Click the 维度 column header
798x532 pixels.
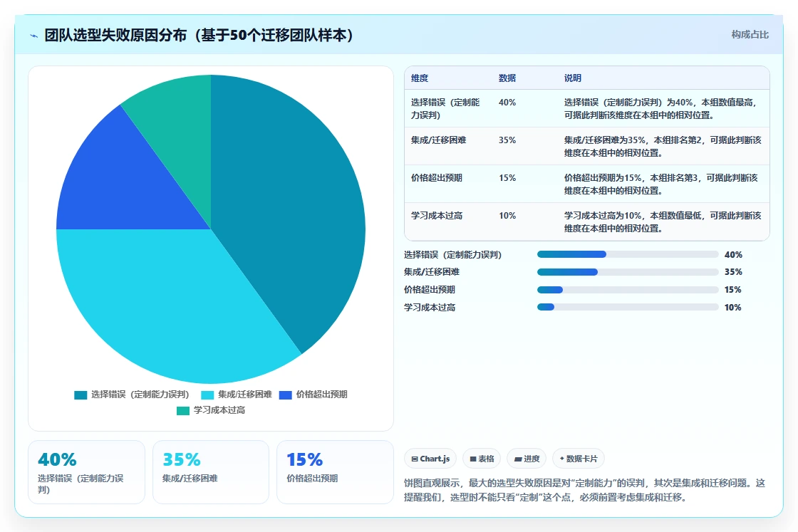click(420, 78)
